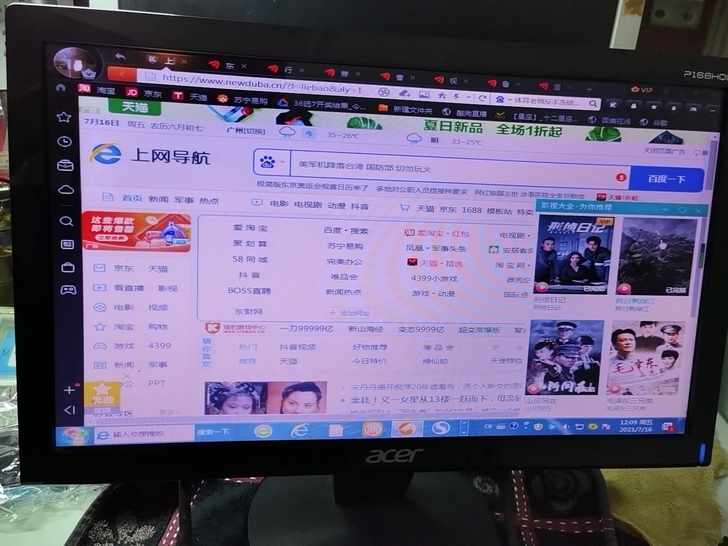Click the magnifier in the browser search box

click(593, 104)
